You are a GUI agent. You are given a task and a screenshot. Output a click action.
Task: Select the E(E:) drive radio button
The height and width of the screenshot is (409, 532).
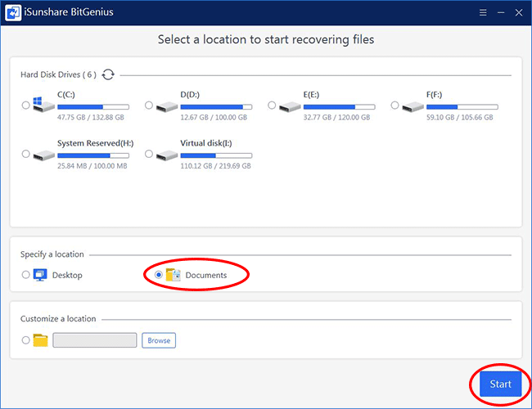(x=272, y=105)
